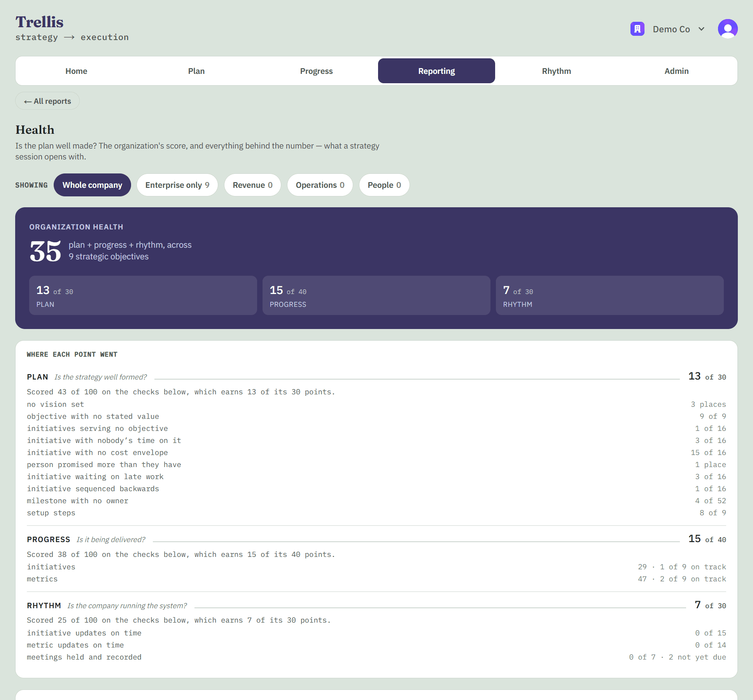Click the Health page title
The height and width of the screenshot is (700, 753).
click(x=35, y=130)
